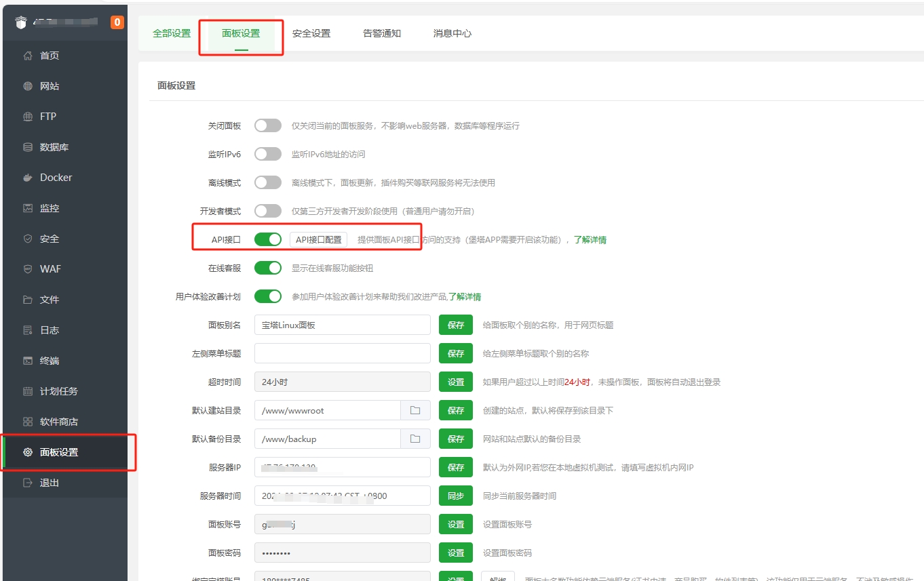This screenshot has height=581, width=924.
Task: Click 设置 button for 面板账号
Action: pyautogui.click(x=456, y=524)
